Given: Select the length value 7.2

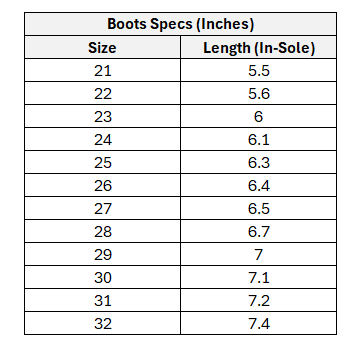Looking at the screenshot, I should (258, 300).
